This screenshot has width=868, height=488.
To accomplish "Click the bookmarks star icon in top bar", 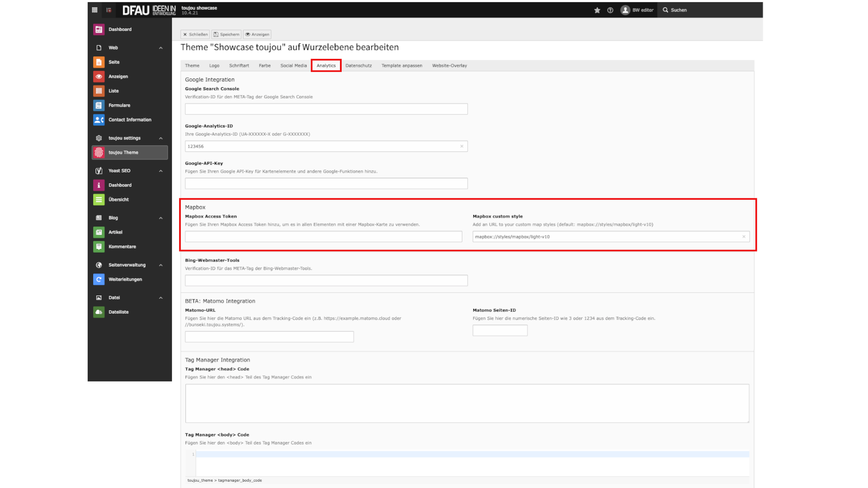I will point(597,10).
